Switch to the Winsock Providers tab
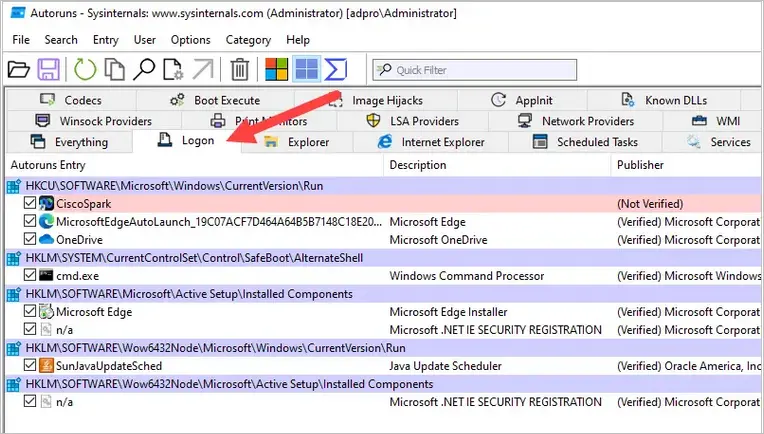Image resolution: width=764 pixels, height=434 pixels. [x=94, y=121]
